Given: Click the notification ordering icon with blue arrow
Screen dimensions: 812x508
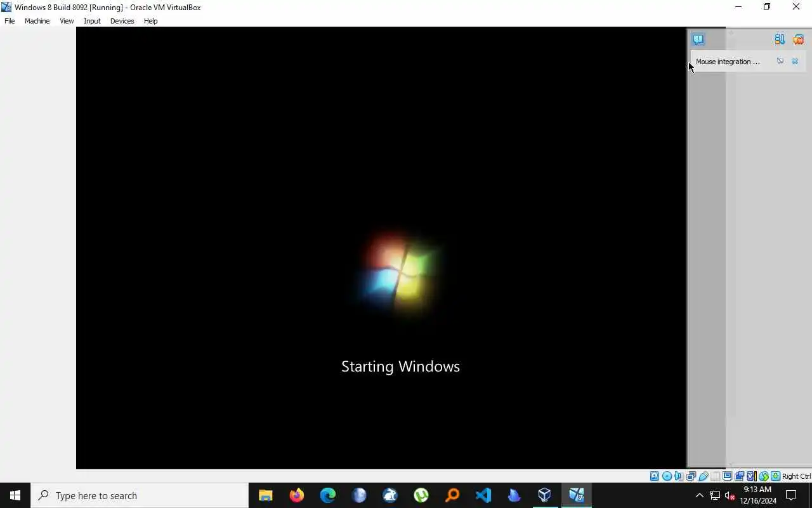Looking at the screenshot, I should tap(780, 39).
